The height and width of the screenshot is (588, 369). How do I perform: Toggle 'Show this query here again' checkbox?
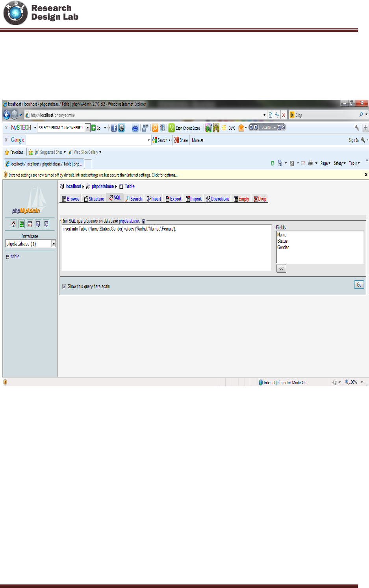[64, 287]
